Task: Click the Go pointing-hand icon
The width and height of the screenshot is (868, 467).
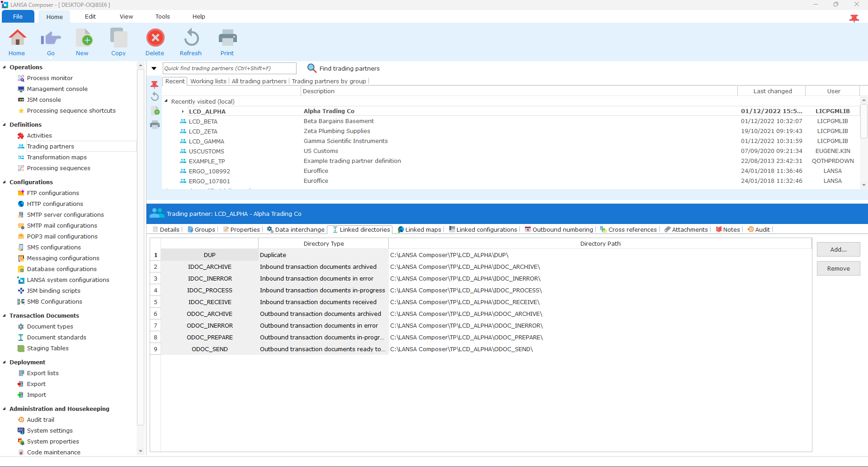Action: (x=51, y=38)
